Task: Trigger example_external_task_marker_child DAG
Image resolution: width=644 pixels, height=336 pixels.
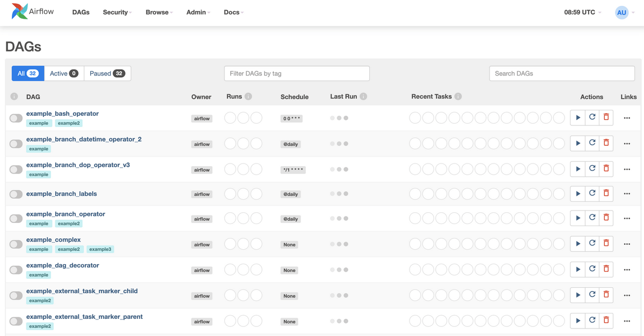Action: click(x=577, y=295)
